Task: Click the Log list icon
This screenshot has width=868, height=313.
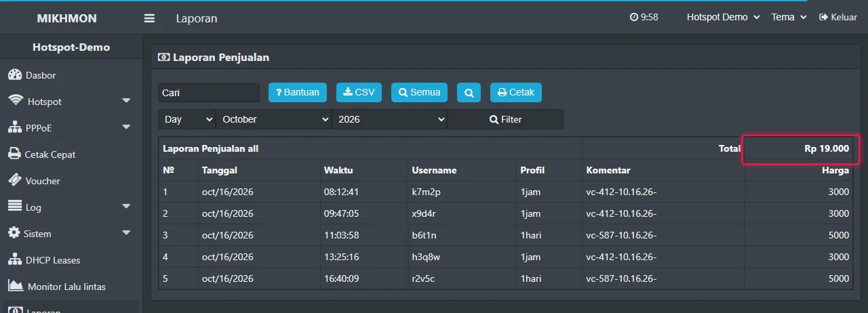Action: [x=15, y=206]
